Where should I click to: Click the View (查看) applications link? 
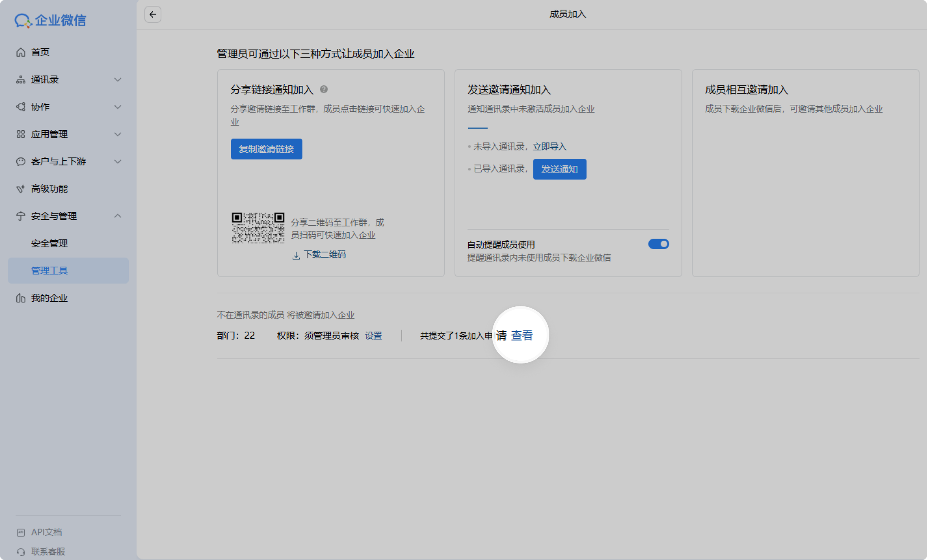pos(522,336)
